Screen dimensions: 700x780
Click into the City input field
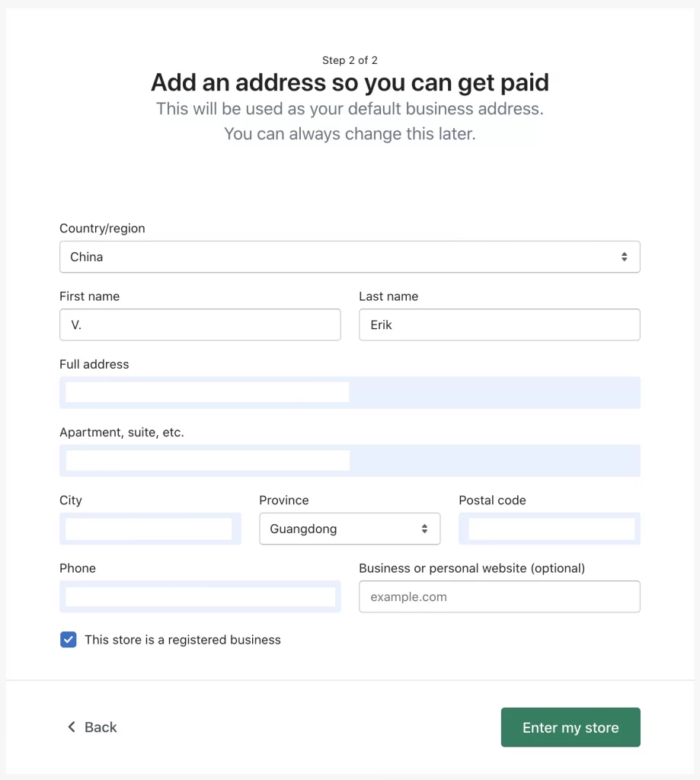pos(150,529)
